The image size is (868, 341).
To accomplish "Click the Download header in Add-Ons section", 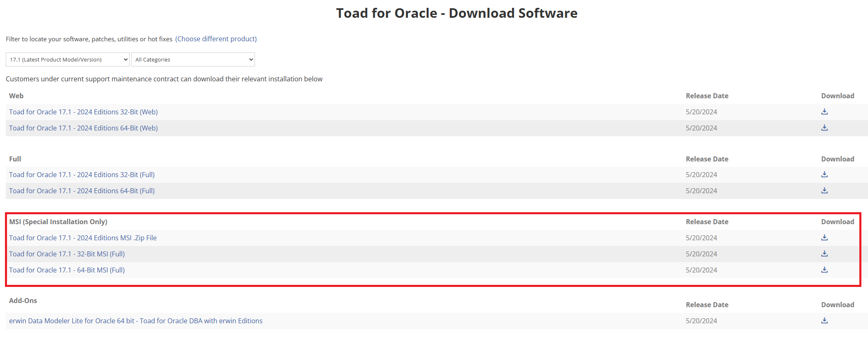I will [x=837, y=305].
